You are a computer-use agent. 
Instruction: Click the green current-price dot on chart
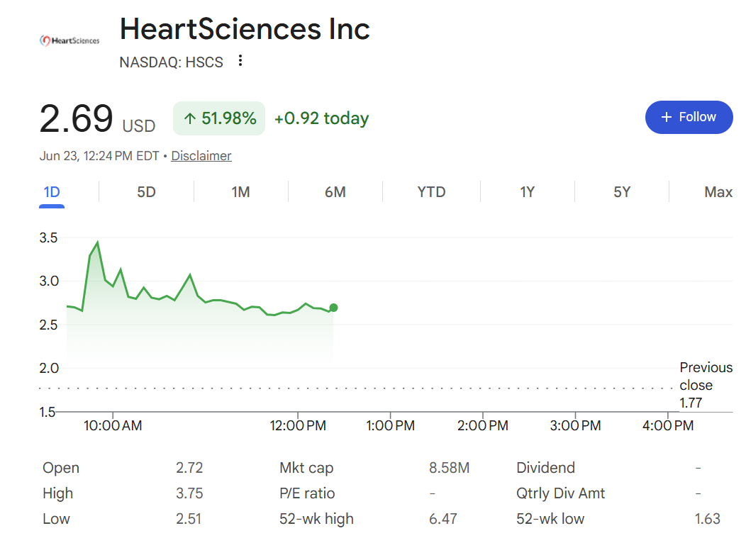[x=333, y=308]
